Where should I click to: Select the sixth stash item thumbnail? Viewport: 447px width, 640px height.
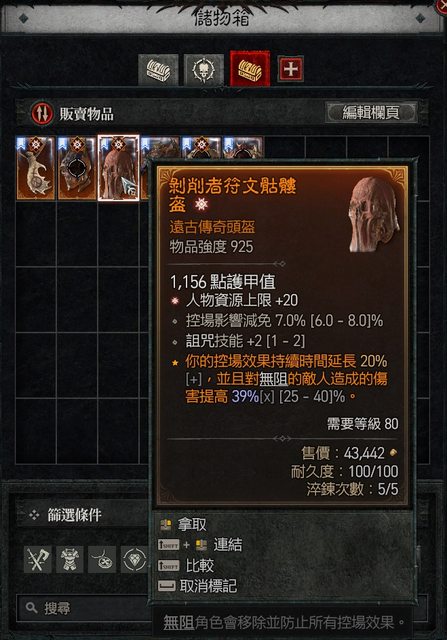coord(242,148)
